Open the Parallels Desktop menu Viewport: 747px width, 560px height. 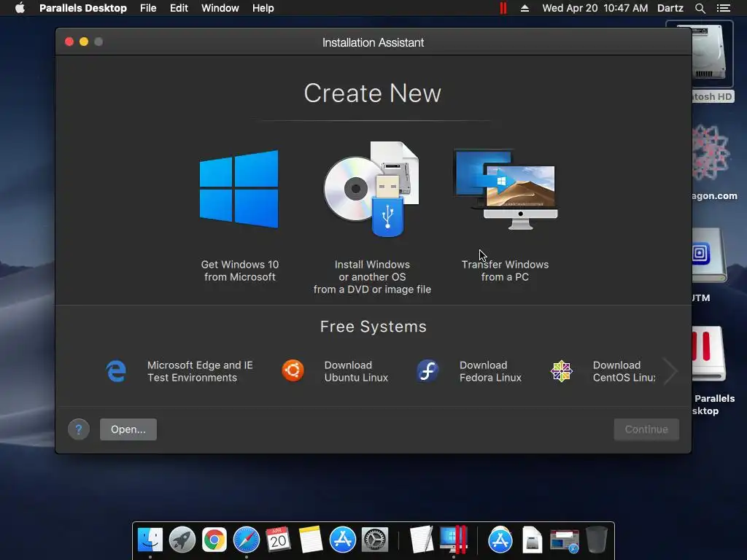coord(83,8)
